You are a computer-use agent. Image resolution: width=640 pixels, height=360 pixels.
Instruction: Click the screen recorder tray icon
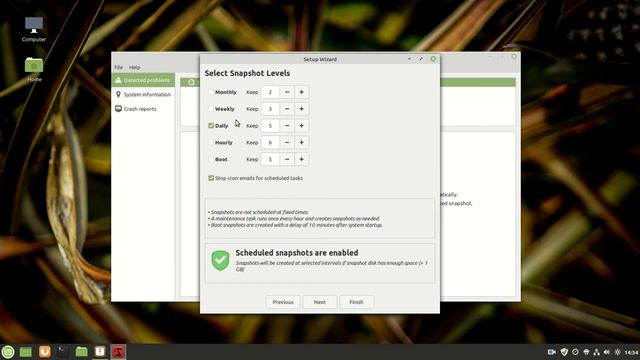(x=551, y=352)
